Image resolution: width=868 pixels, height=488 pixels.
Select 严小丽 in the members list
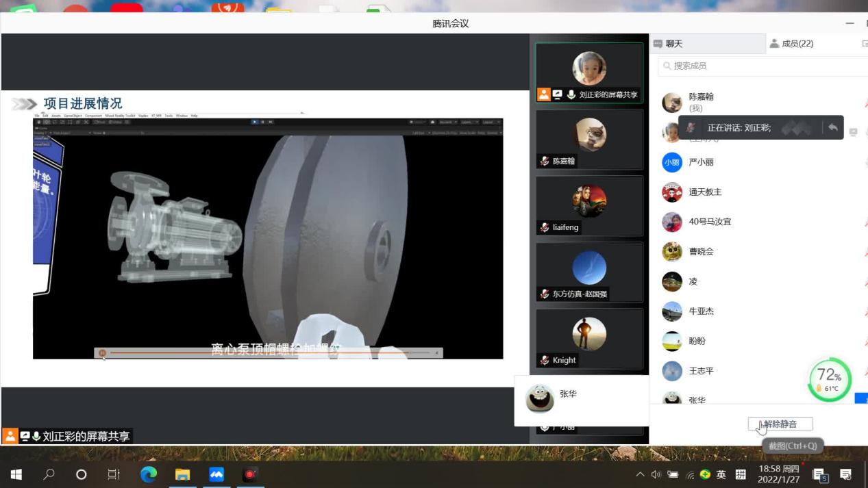(701, 163)
